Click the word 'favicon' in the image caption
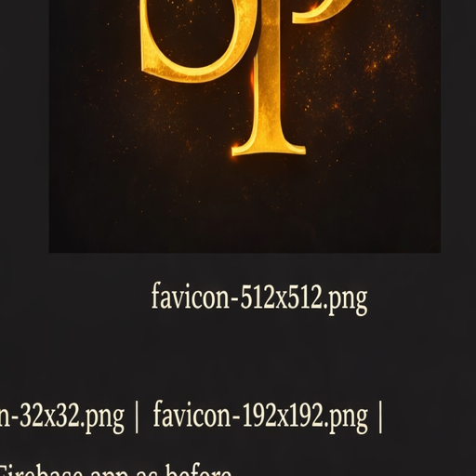The height and width of the screenshot is (476, 476). pyautogui.click(x=191, y=297)
